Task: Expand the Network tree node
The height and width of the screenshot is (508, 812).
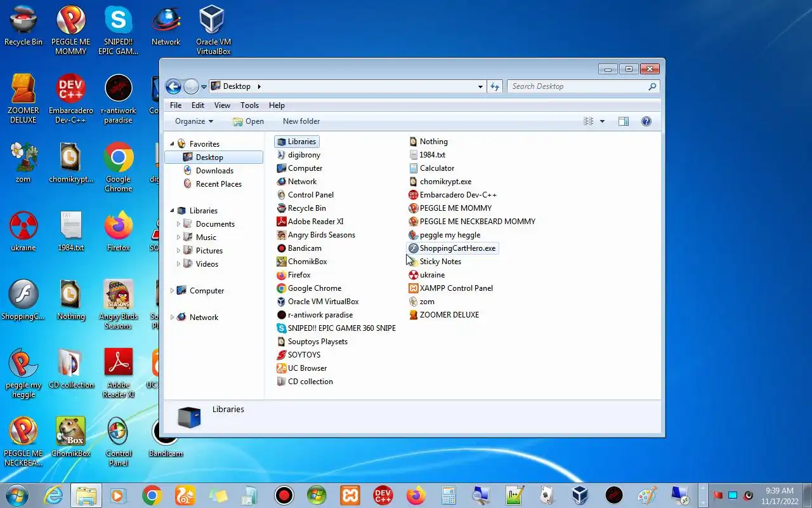Action: tap(172, 317)
